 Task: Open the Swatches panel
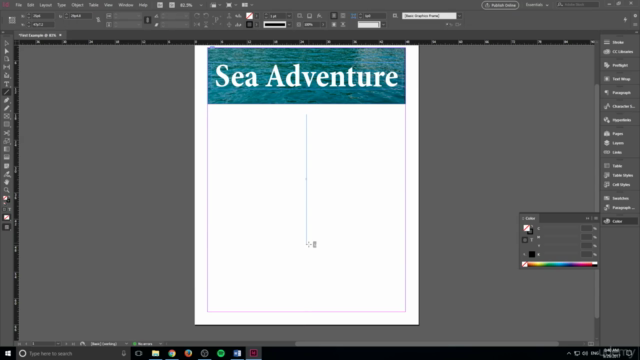pyautogui.click(x=619, y=198)
